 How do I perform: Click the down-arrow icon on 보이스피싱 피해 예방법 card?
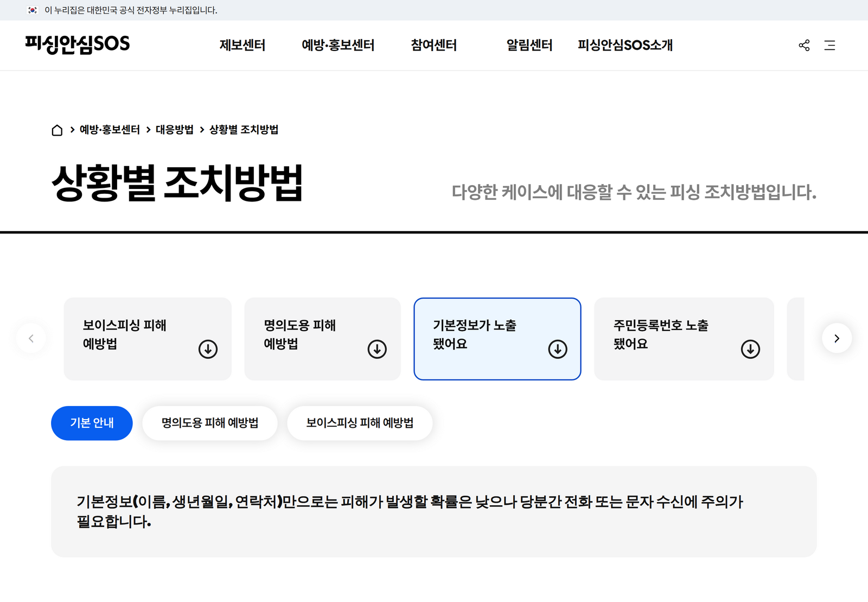pos(208,349)
